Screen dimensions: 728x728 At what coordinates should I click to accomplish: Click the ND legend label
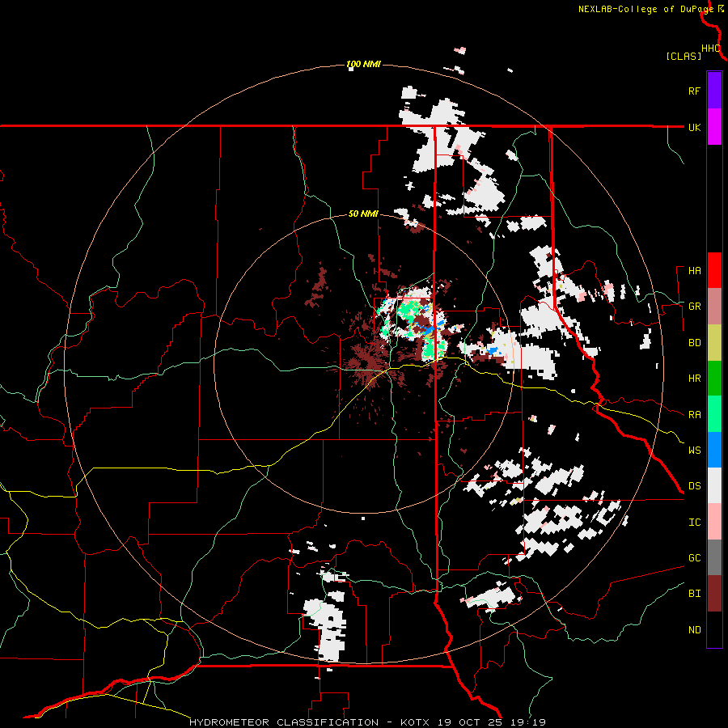(x=694, y=630)
